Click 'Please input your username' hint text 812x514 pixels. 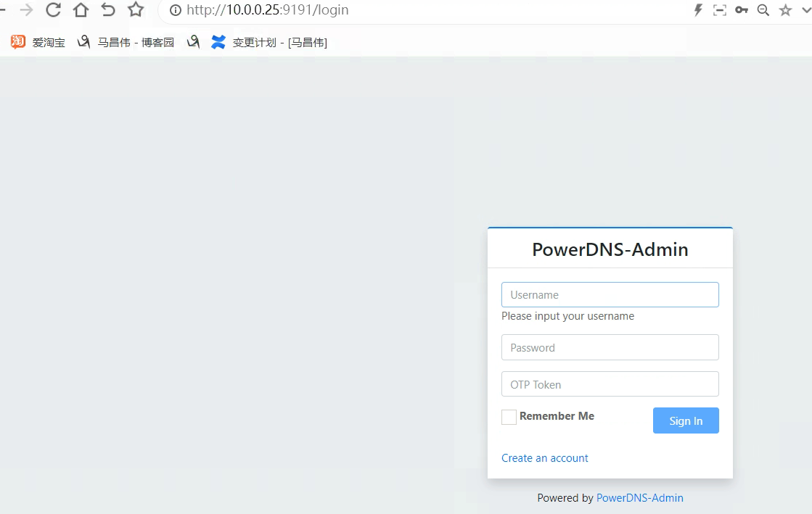[567, 316]
